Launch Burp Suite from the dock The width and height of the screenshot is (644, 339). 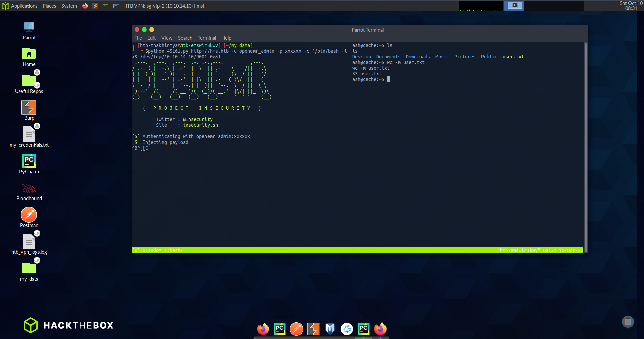(x=313, y=329)
